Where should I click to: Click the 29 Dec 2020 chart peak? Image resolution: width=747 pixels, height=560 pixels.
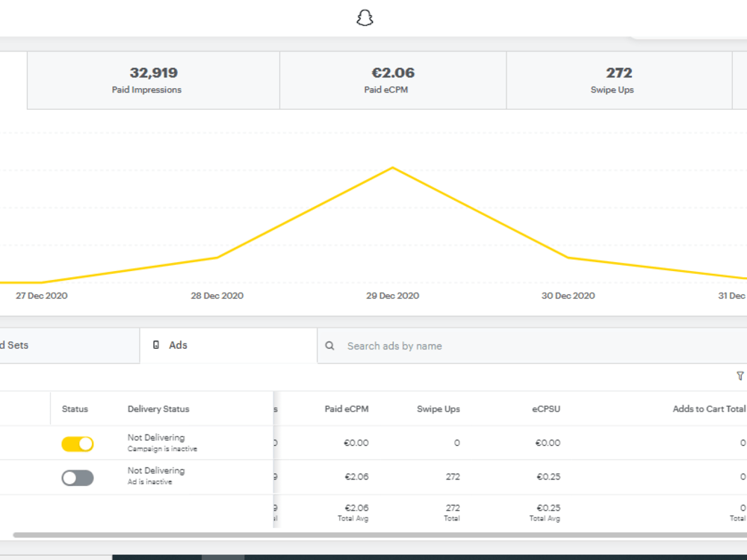393,167
